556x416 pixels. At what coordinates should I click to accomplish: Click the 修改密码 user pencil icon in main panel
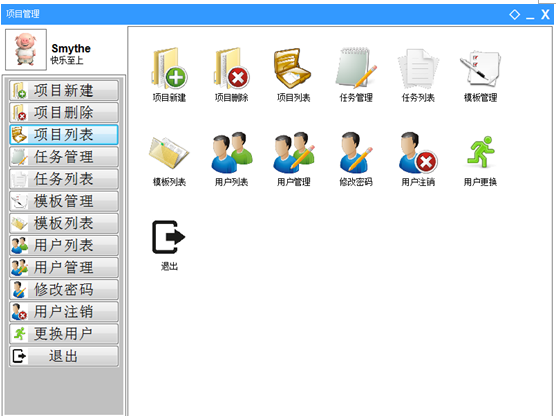(x=356, y=152)
